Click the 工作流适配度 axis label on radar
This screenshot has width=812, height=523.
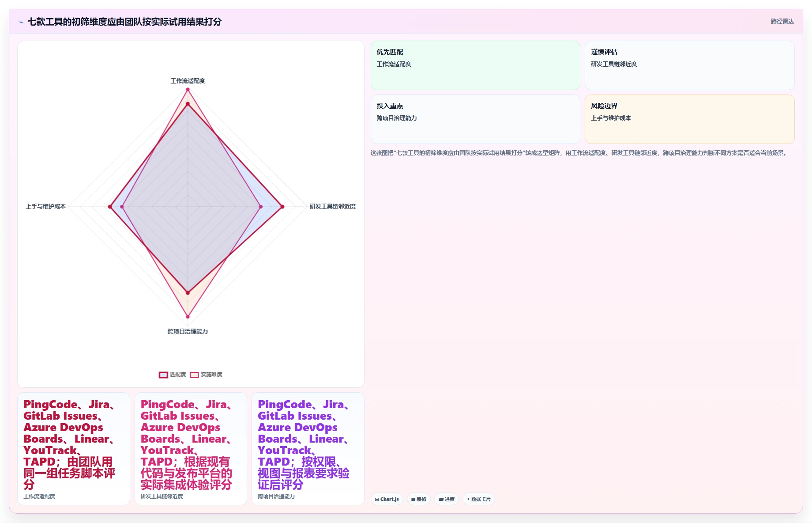(x=188, y=81)
